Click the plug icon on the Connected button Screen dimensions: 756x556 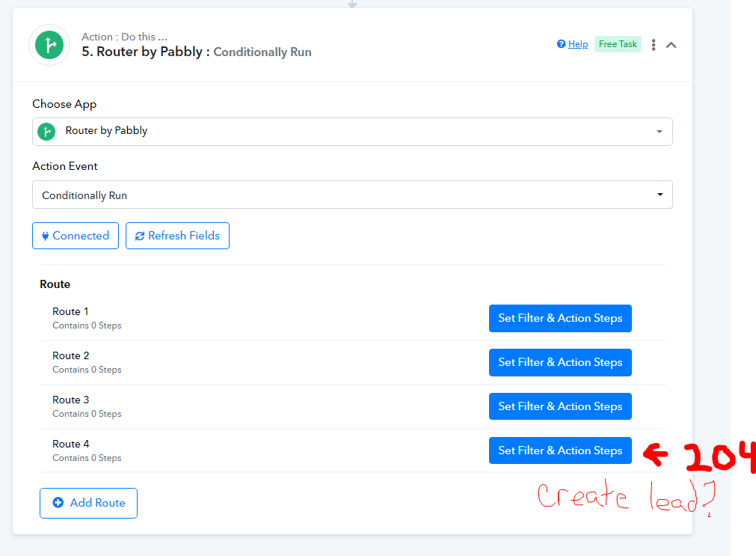pyautogui.click(x=45, y=236)
